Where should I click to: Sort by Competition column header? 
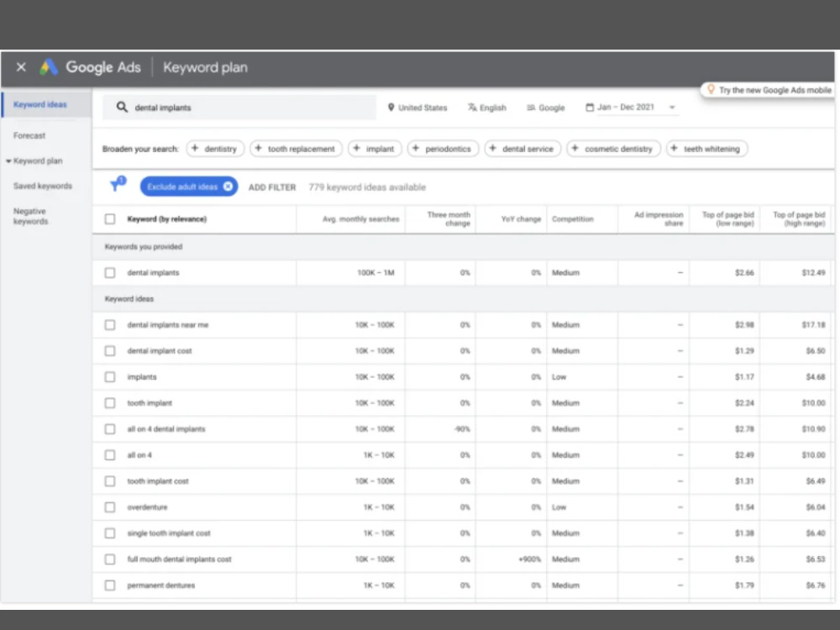click(x=573, y=219)
